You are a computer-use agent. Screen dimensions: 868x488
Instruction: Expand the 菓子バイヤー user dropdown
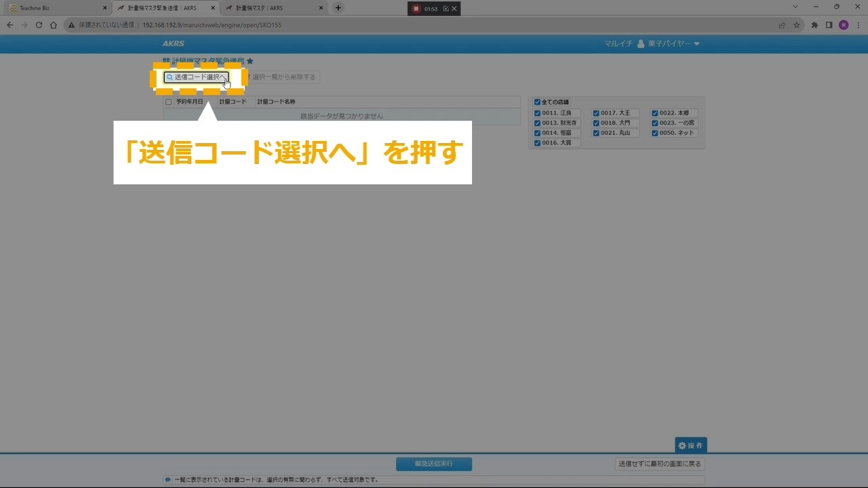669,44
